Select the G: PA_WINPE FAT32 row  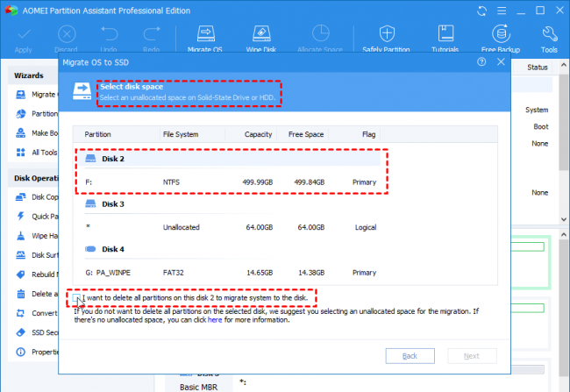(232, 273)
